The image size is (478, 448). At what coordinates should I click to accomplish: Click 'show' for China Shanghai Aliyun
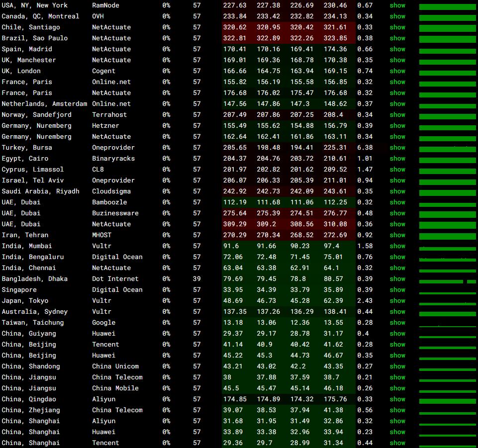click(397, 421)
